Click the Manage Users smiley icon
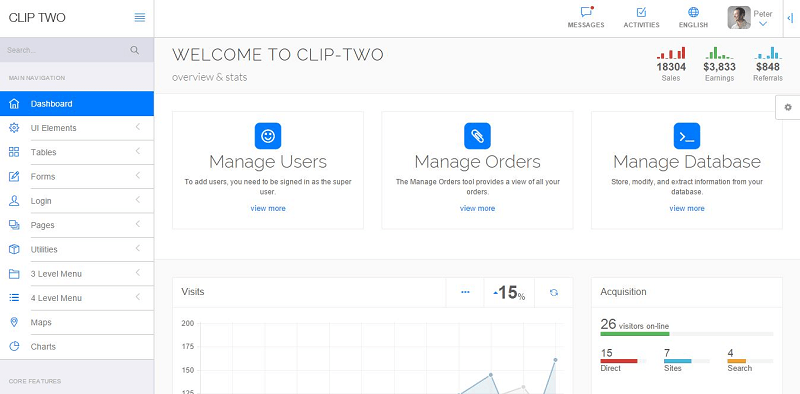The height and width of the screenshot is (394, 800). [268, 136]
